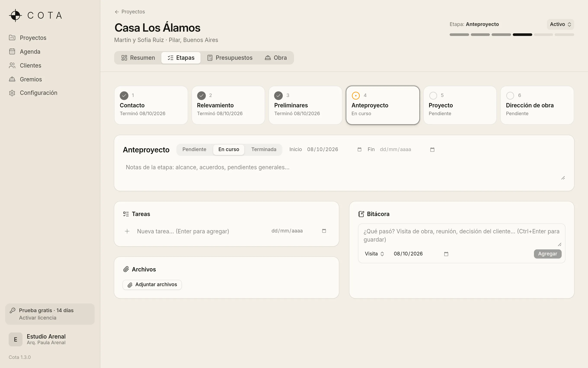Switch to the Obra tab
The height and width of the screenshot is (368, 588).
click(x=276, y=58)
